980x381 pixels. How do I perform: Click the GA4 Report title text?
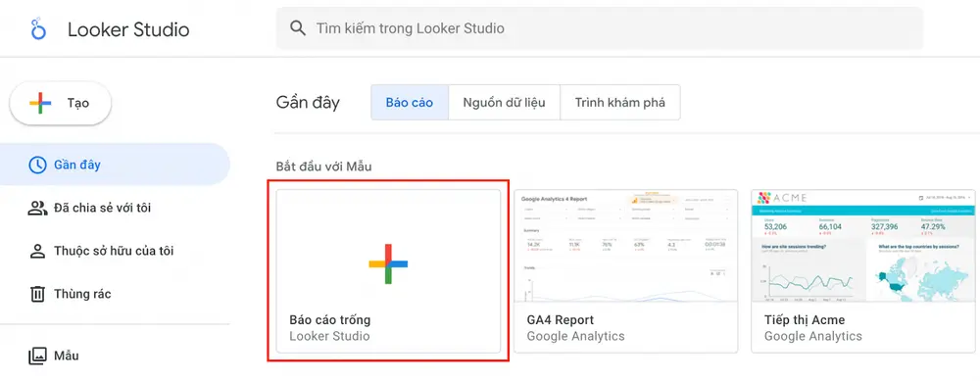coord(560,320)
